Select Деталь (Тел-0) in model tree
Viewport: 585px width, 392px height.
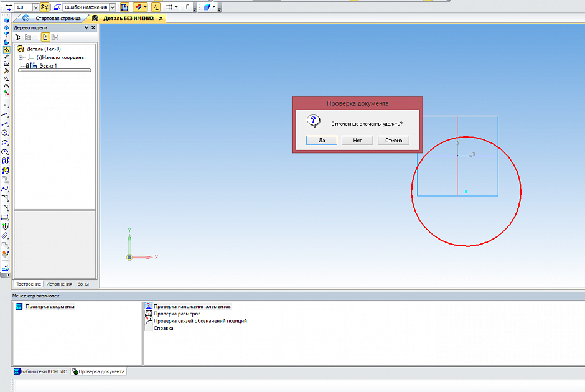[x=44, y=49]
